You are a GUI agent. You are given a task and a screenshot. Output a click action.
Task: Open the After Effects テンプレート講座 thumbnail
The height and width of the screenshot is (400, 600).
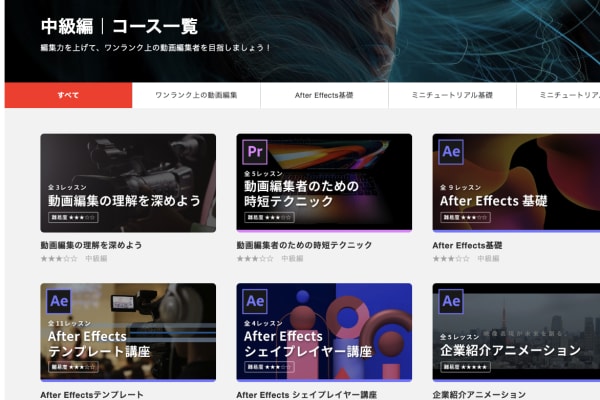pos(128,332)
